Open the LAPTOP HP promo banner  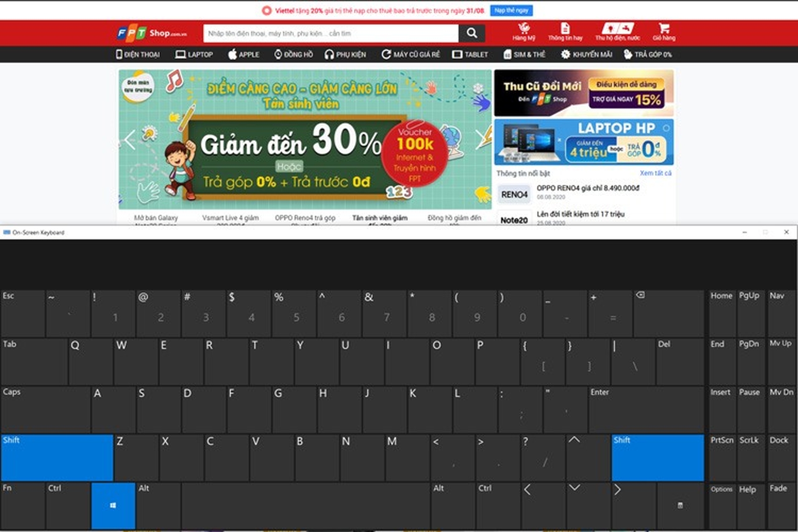tap(584, 142)
